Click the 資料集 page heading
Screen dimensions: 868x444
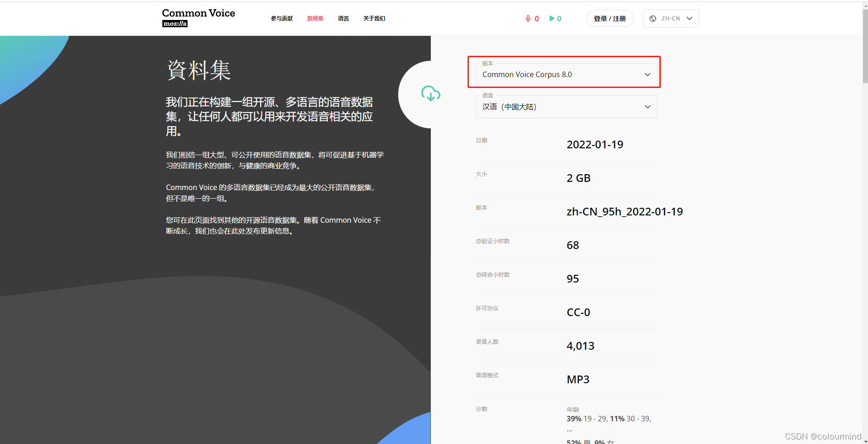point(199,70)
